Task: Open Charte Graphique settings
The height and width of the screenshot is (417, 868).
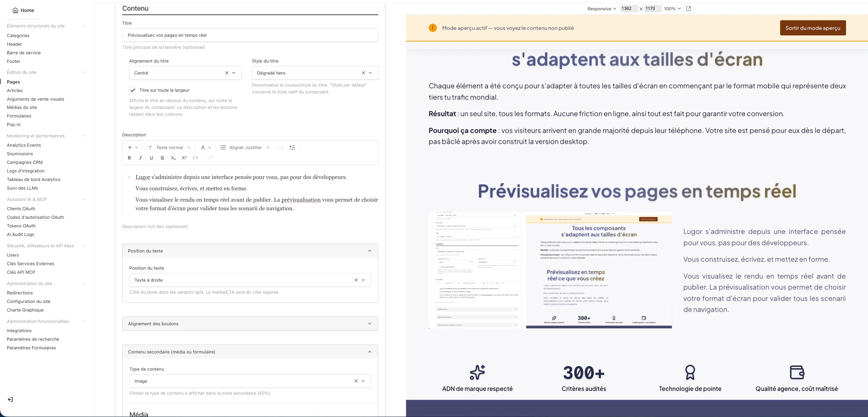Action: (x=25, y=310)
